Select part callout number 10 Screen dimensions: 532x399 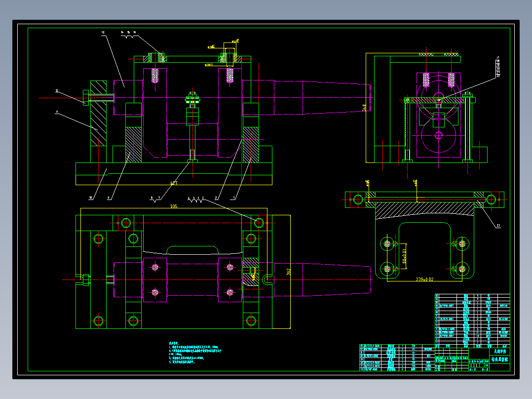pyautogui.click(x=91, y=198)
